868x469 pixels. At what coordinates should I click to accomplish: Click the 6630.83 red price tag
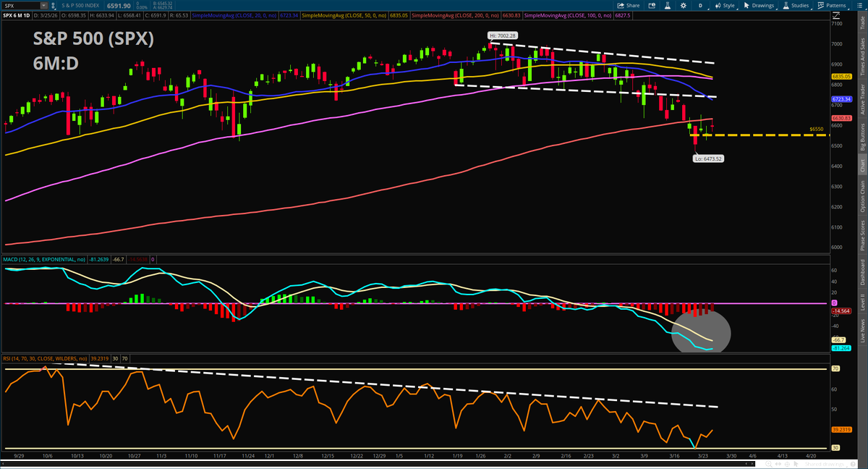pos(841,118)
